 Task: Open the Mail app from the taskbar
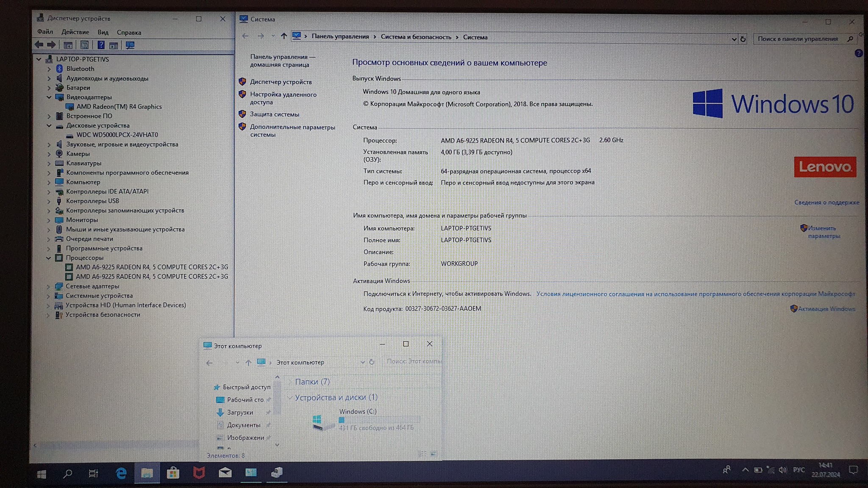[225, 472]
